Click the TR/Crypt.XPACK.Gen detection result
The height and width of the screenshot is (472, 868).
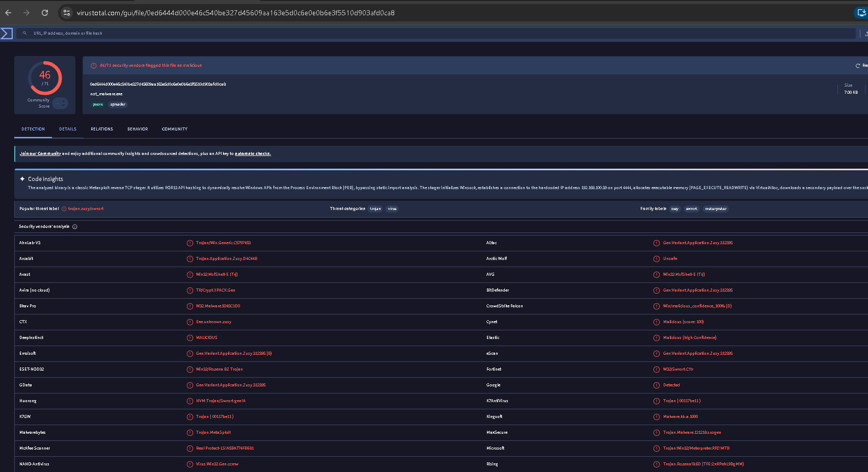point(215,291)
